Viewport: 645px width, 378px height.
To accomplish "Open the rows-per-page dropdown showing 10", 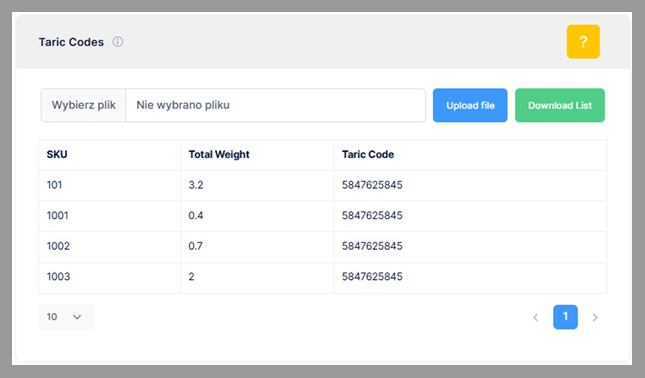I will point(66,317).
